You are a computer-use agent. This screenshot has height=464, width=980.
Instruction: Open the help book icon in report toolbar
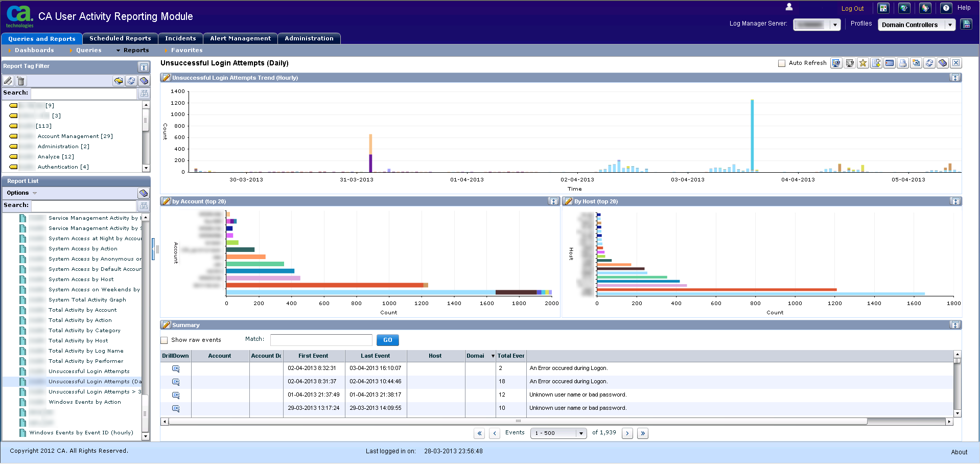pyautogui.click(x=943, y=63)
